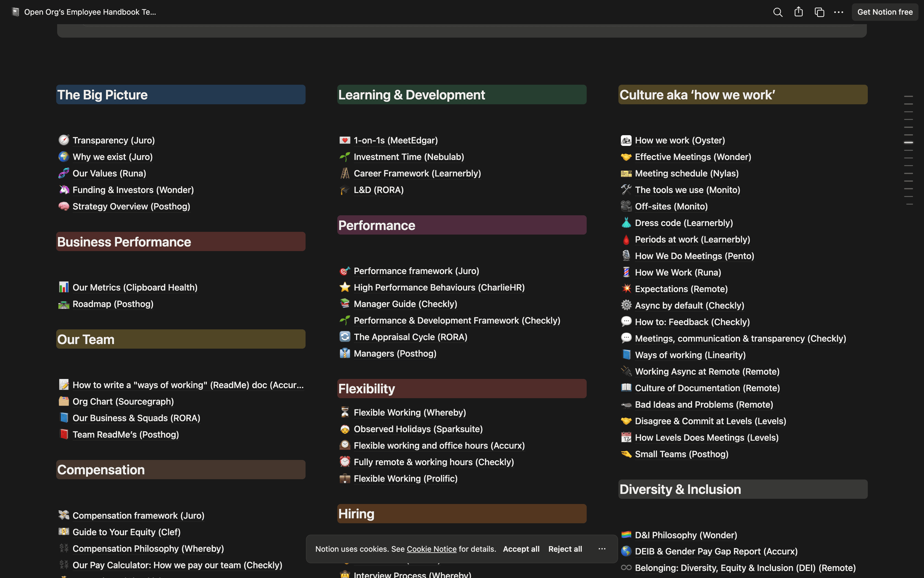This screenshot has width=924, height=578.
Task: Click the dress icon beside Dress code
Action: (626, 223)
